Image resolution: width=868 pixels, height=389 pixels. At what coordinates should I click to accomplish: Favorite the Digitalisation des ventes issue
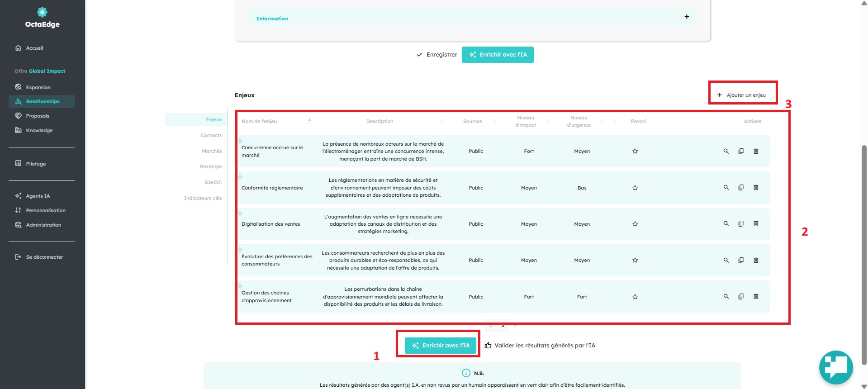tap(635, 224)
